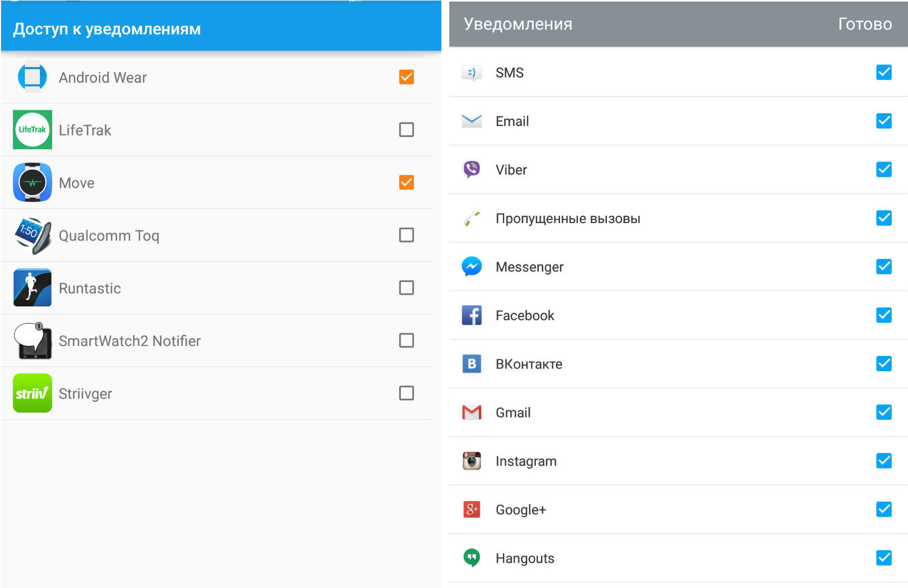Tap the Instagram camera icon
Screen dimensions: 908x588
click(x=471, y=461)
